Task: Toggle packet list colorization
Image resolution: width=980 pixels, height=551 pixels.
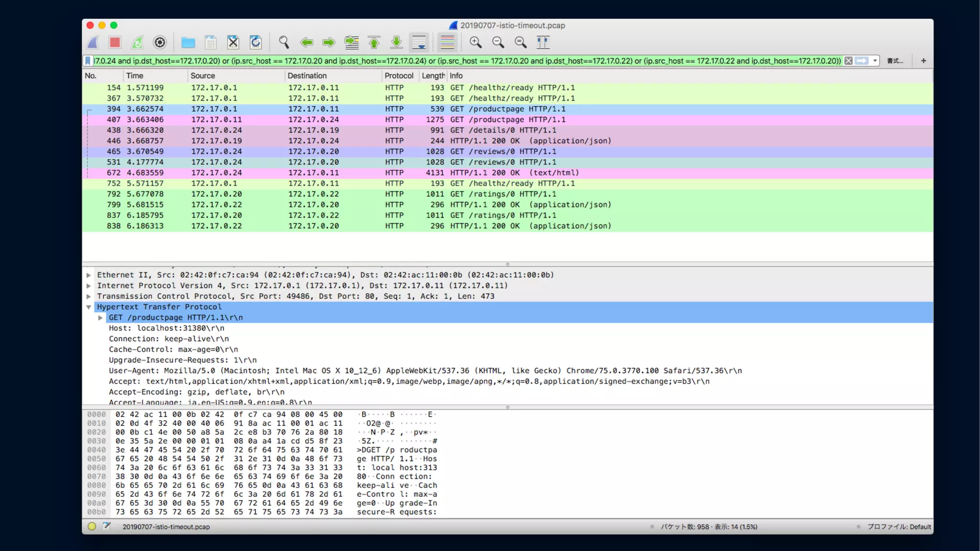Action: (447, 43)
